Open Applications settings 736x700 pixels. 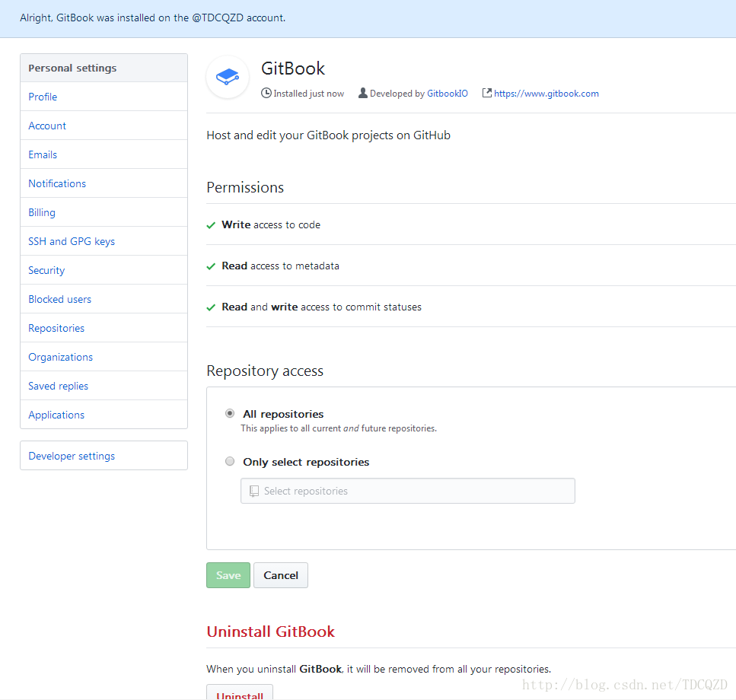point(104,415)
